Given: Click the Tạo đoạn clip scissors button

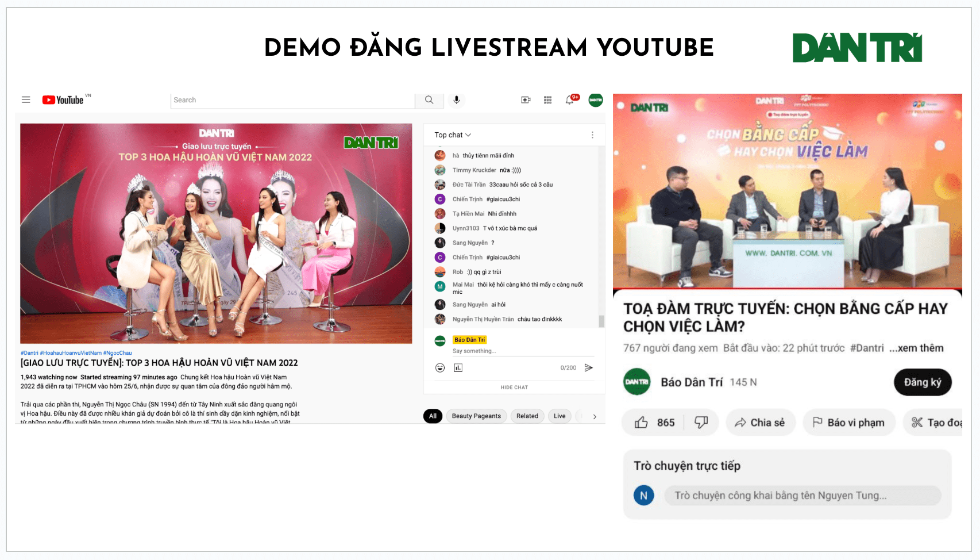Looking at the screenshot, I should [932, 423].
